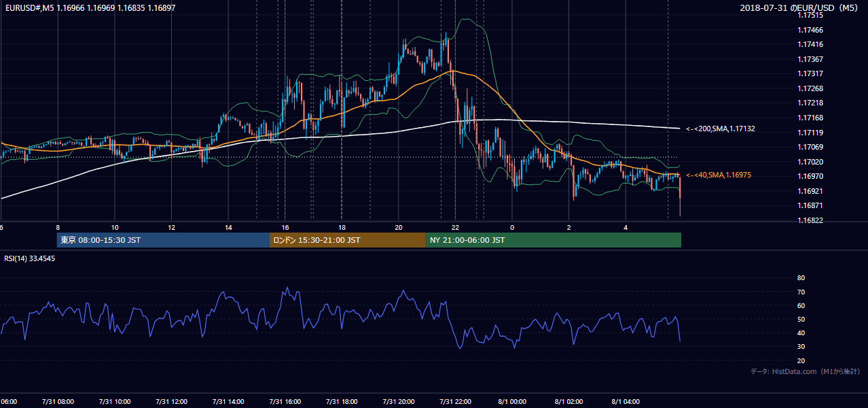Click the 40 SMA 1.16975 label
Image resolution: width=868 pixels, height=408 pixels.
pos(719,175)
